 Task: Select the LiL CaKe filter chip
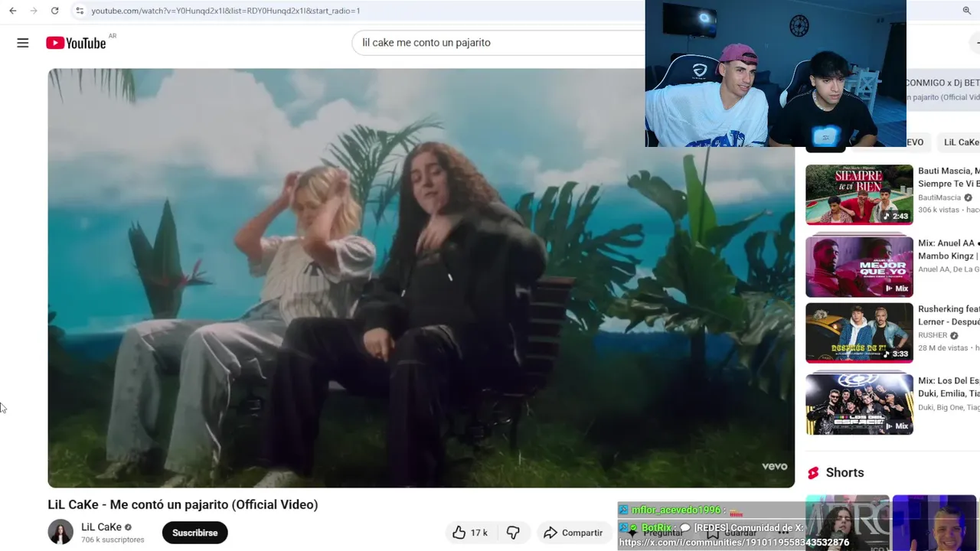point(960,142)
